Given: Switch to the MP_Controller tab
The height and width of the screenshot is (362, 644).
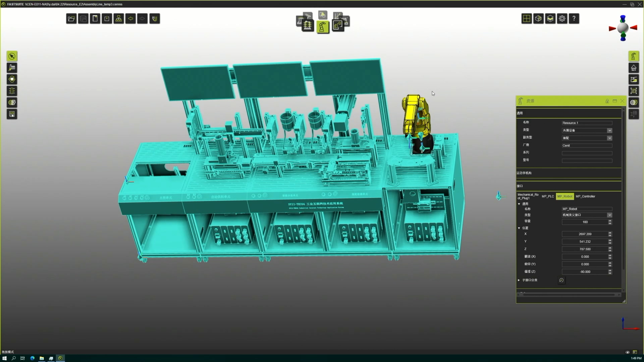Looking at the screenshot, I should tap(585, 196).
